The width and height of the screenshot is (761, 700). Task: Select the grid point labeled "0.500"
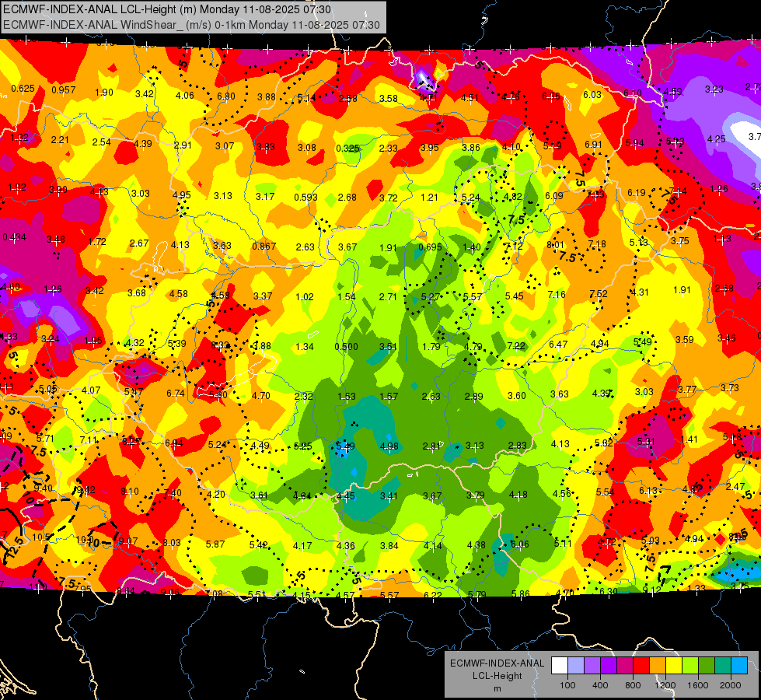point(347,347)
